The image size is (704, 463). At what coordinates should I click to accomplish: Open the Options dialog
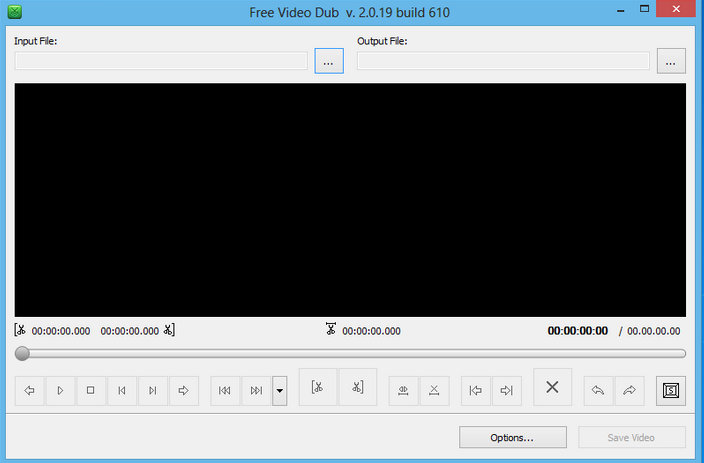pyautogui.click(x=513, y=437)
